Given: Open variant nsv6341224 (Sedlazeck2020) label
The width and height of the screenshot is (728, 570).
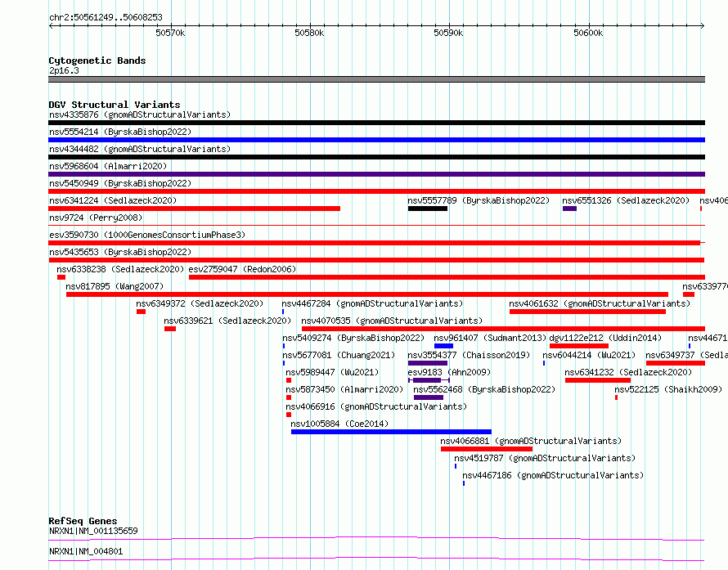Looking at the screenshot, I should point(113,200).
